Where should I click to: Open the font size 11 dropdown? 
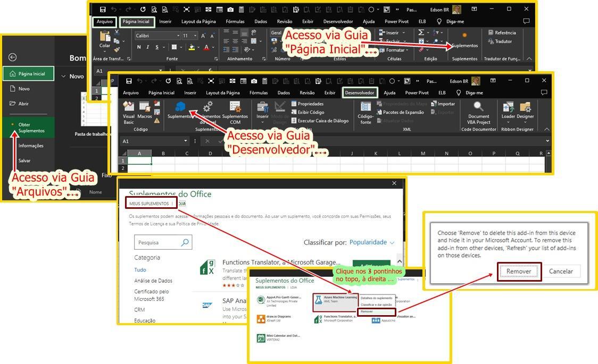[x=195, y=36]
